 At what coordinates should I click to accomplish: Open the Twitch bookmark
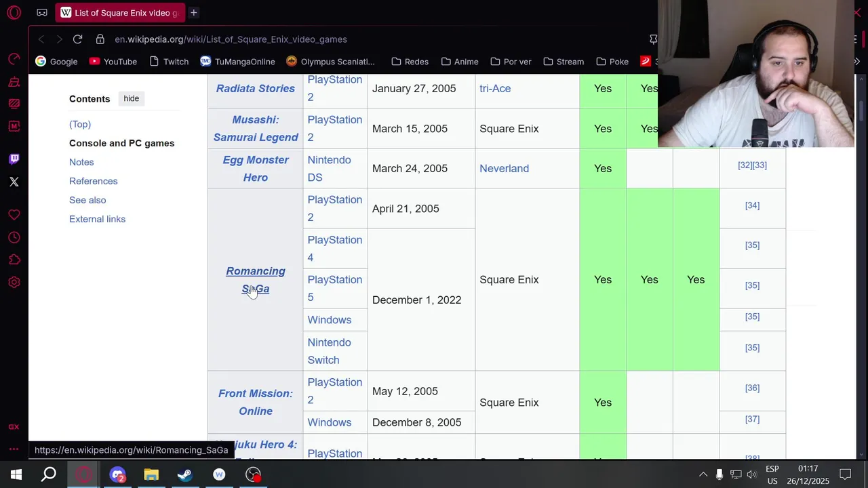tap(168, 62)
